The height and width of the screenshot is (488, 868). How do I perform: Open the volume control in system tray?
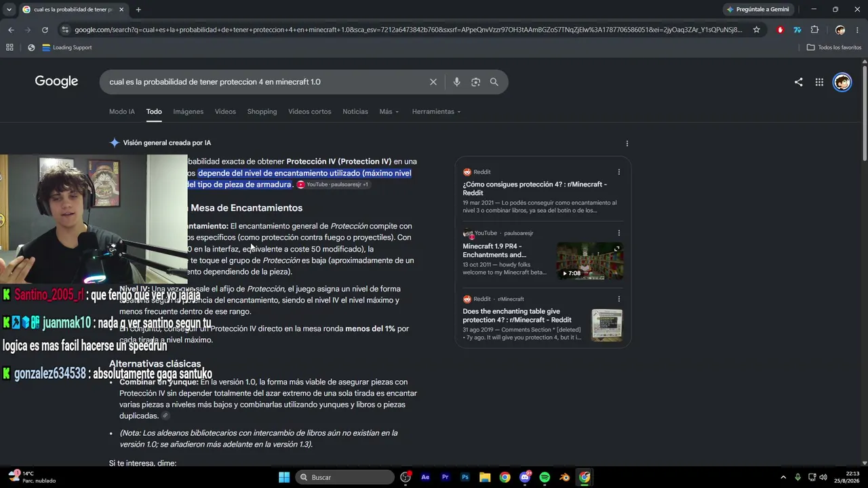[823, 477]
